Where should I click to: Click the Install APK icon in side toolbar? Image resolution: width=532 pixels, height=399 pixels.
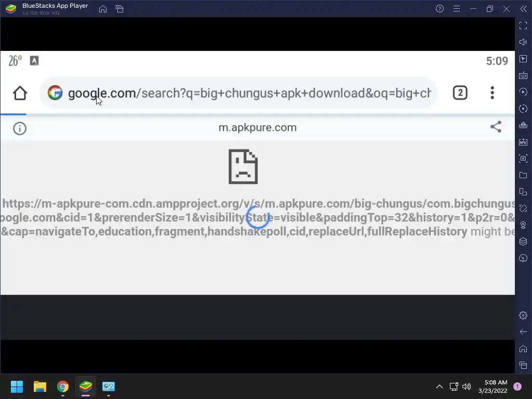523,142
